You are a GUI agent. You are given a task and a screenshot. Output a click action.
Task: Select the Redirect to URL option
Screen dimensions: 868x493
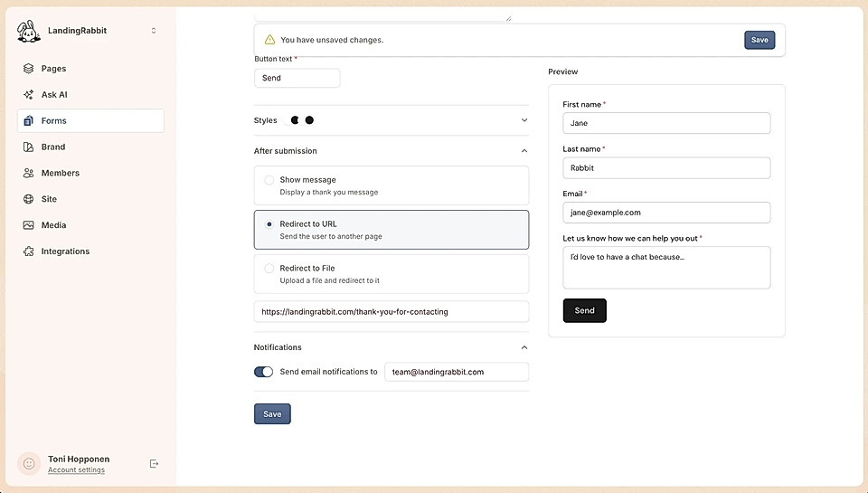392,230
